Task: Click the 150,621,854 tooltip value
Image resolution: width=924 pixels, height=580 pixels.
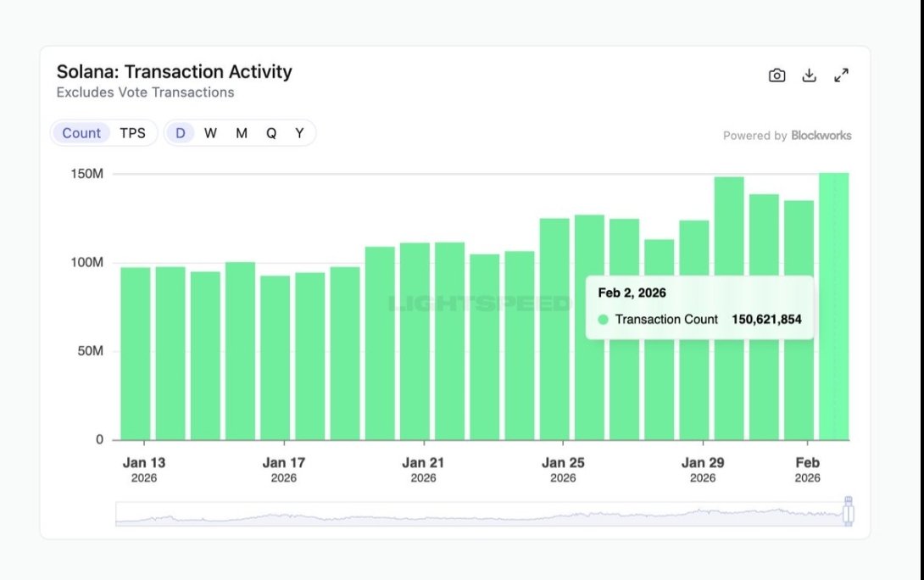Action: pyautogui.click(x=766, y=320)
